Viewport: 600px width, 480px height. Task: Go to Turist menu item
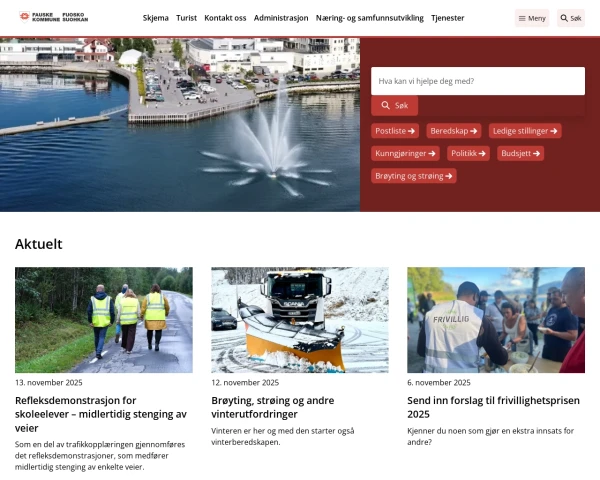click(x=186, y=18)
